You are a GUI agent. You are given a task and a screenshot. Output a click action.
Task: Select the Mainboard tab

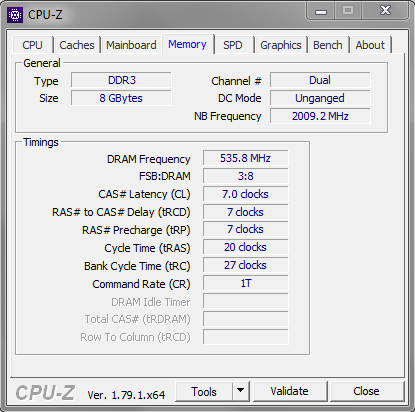(131, 45)
